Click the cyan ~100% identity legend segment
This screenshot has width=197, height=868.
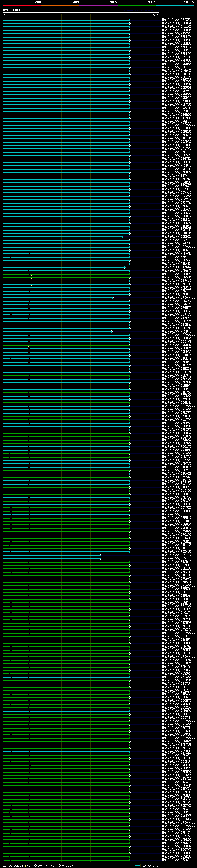(175, 6)
